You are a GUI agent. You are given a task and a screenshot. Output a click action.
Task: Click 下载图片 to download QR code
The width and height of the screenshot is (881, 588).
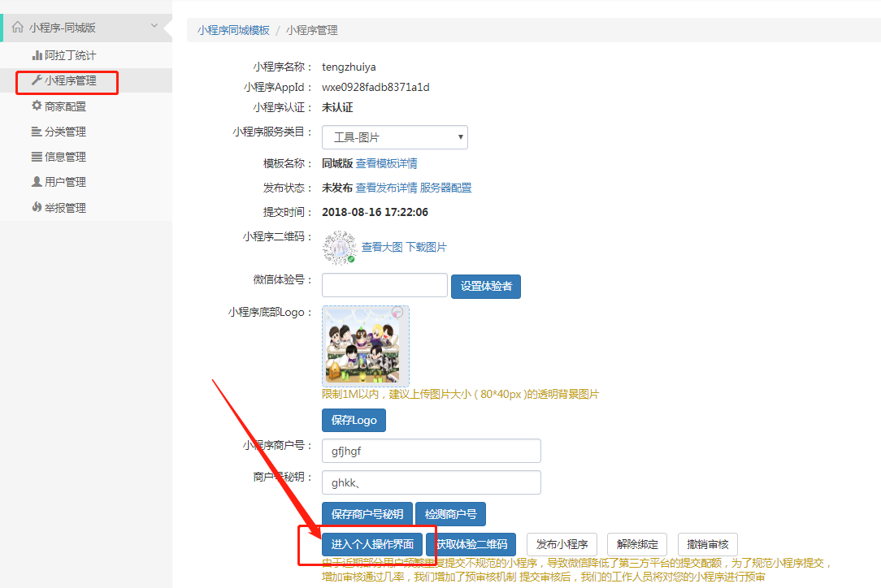(426, 247)
